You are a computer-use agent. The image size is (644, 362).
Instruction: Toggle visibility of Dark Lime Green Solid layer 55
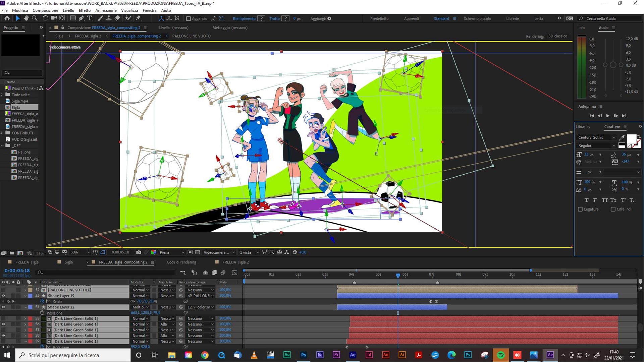tap(4, 318)
